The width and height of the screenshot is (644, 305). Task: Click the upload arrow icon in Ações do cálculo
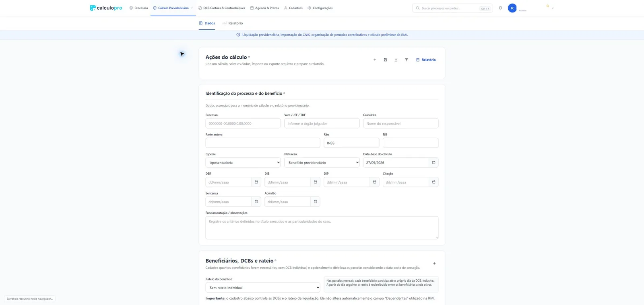coord(407,60)
